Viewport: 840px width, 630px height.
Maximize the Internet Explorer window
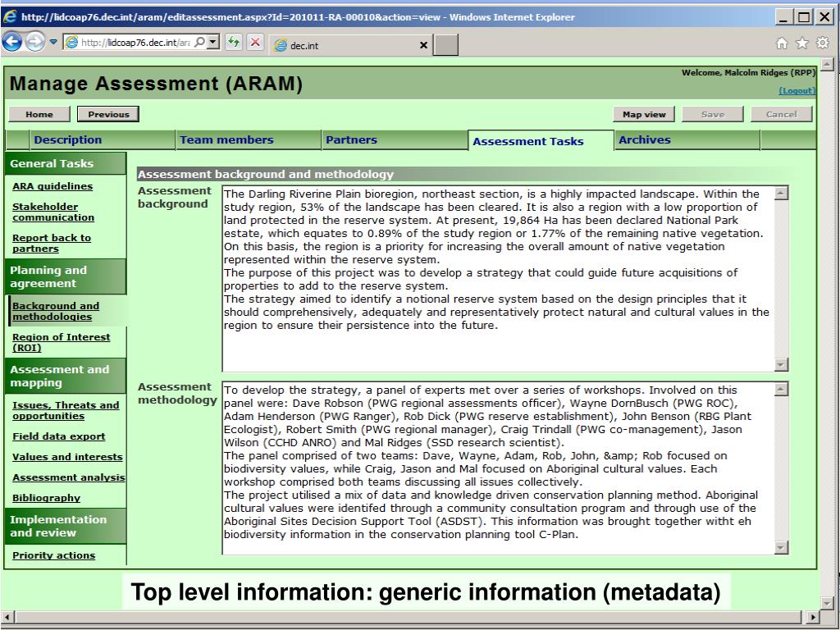(804, 17)
